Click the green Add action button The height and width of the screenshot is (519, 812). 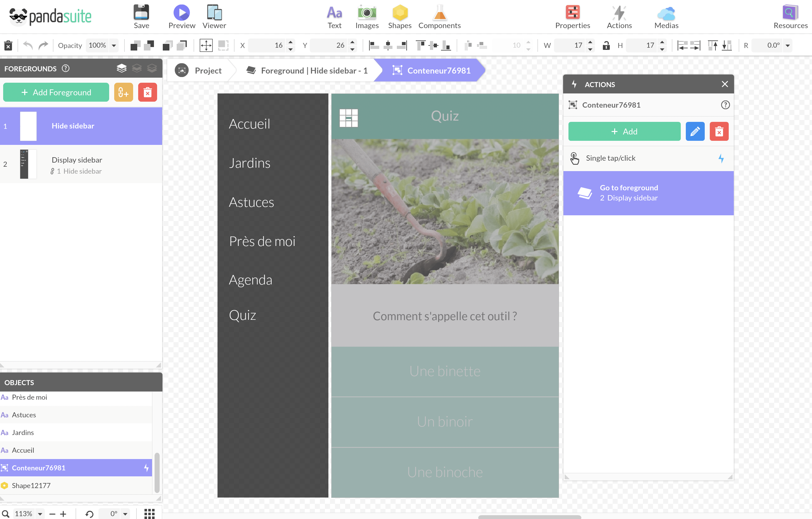(x=624, y=132)
